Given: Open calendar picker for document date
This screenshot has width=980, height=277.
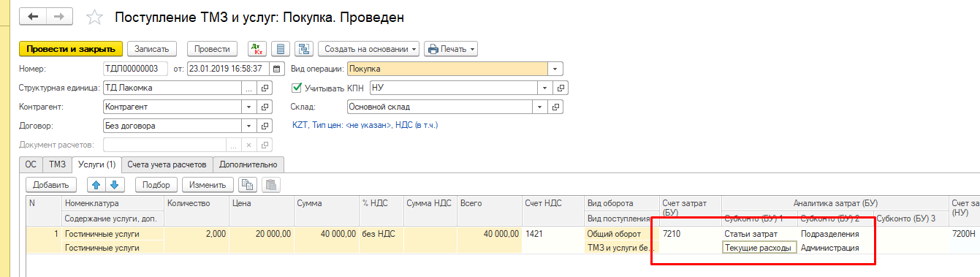Looking at the screenshot, I should pyautogui.click(x=276, y=69).
